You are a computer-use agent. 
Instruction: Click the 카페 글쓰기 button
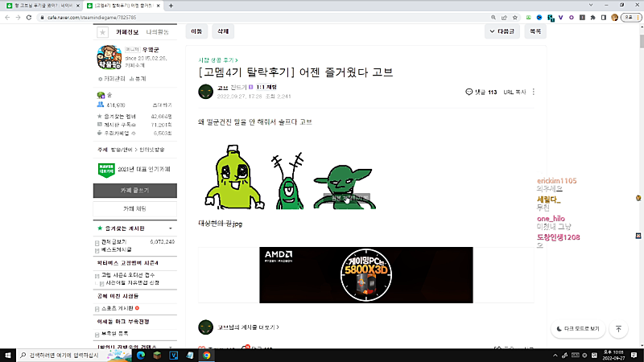click(x=135, y=191)
